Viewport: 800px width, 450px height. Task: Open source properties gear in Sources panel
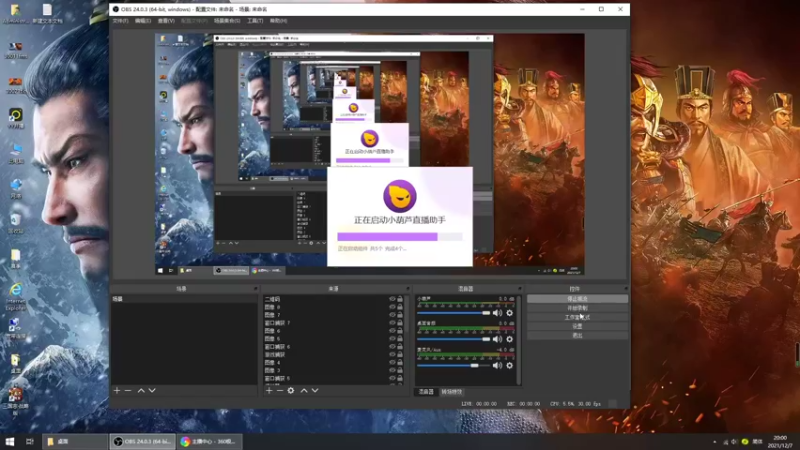pyautogui.click(x=291, y=390)
